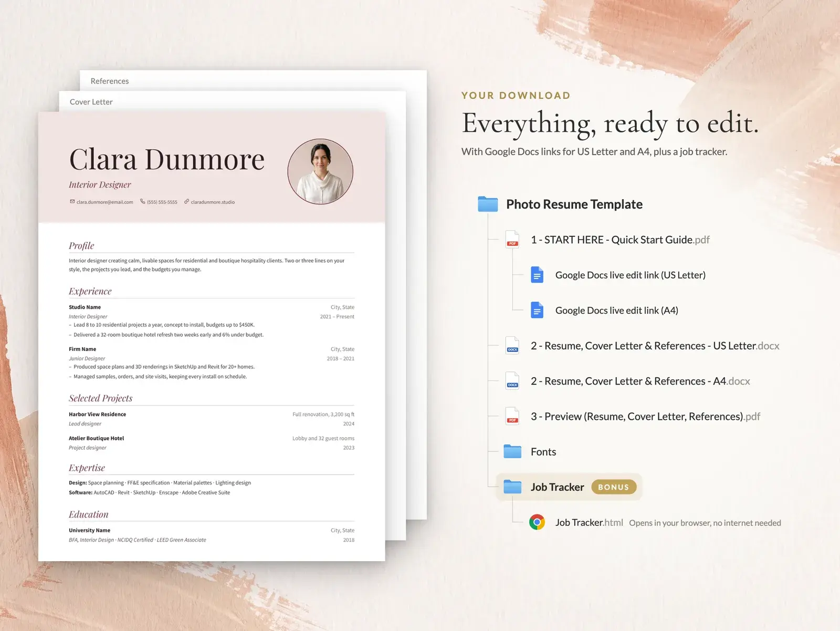Open the Quick Start Guide PDF icon
The image size is (840, 631).
tap(512, 240)
